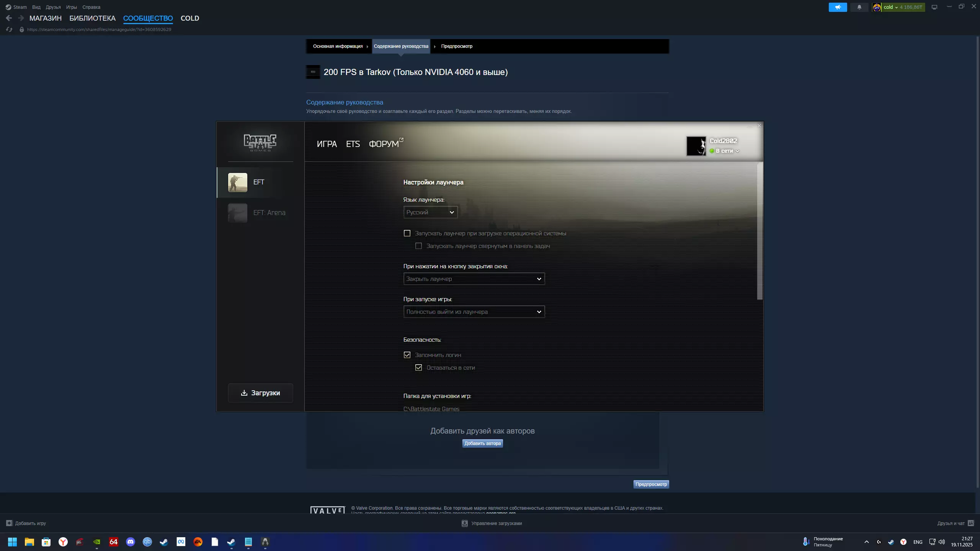Uncheck the stay online checkbox

[419, 368]
